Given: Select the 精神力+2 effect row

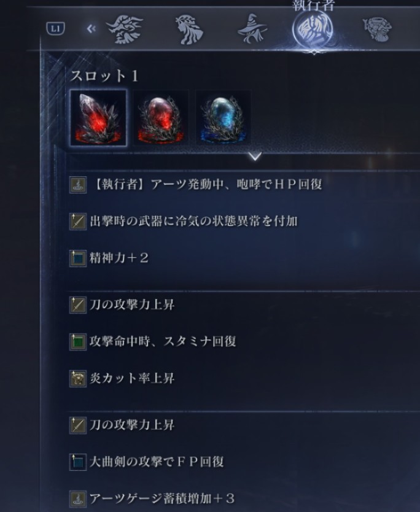Looking at the screenshot, I should click(x=243, y=258).
